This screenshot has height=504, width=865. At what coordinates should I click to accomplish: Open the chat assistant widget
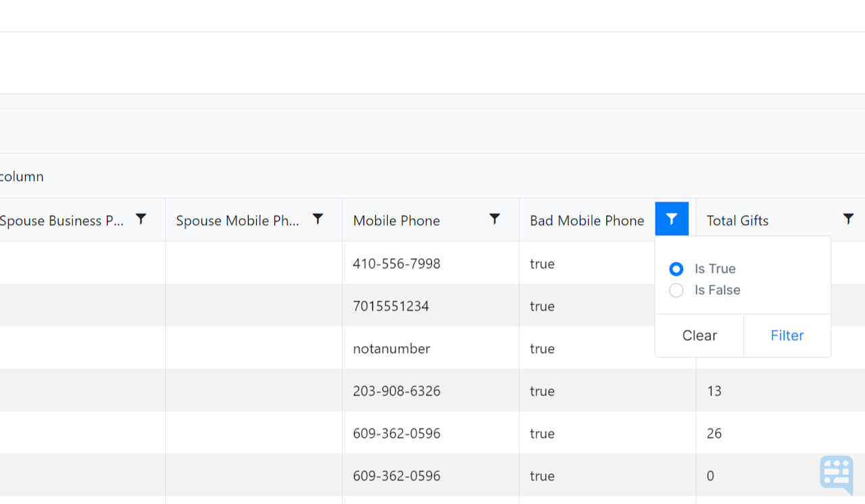pos(836,475)
